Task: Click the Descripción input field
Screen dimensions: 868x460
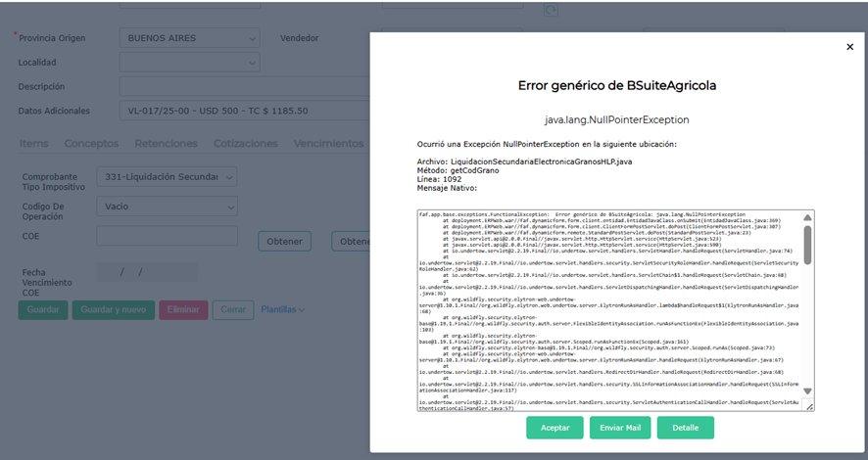Action: tap(245, 87)
